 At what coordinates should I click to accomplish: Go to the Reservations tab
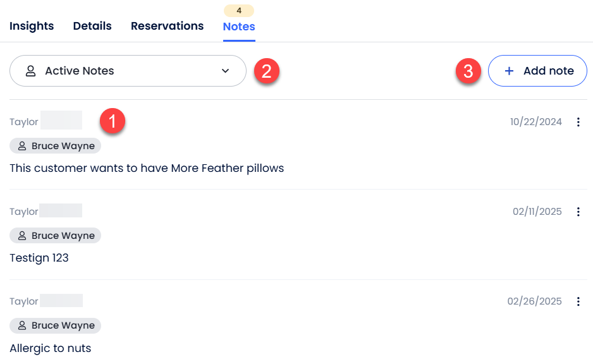[x=167, y=26]
